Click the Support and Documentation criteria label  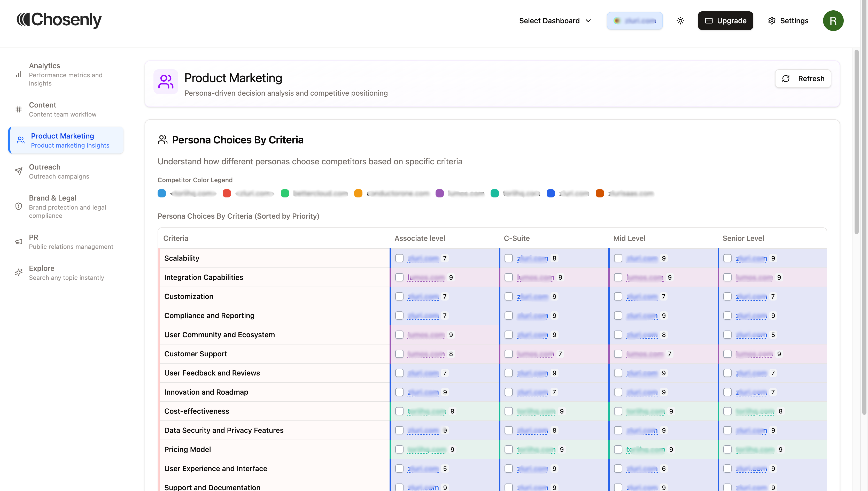(x=212, y=487)
